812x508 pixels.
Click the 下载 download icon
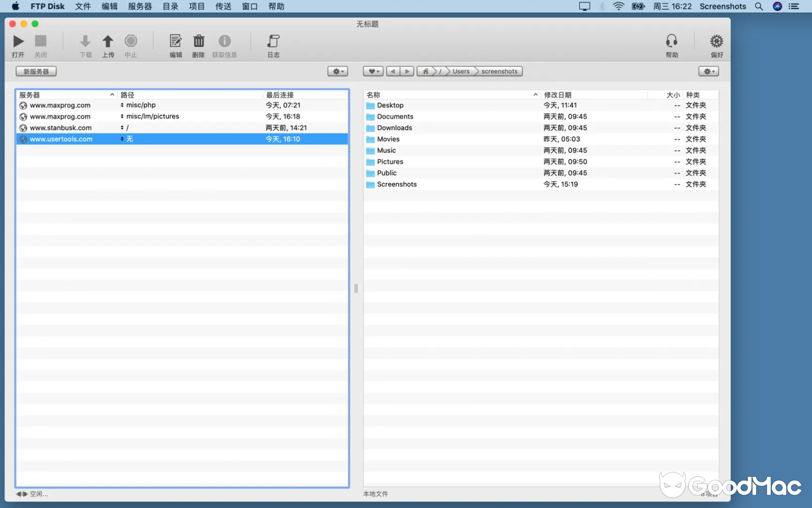click(85, 41)
